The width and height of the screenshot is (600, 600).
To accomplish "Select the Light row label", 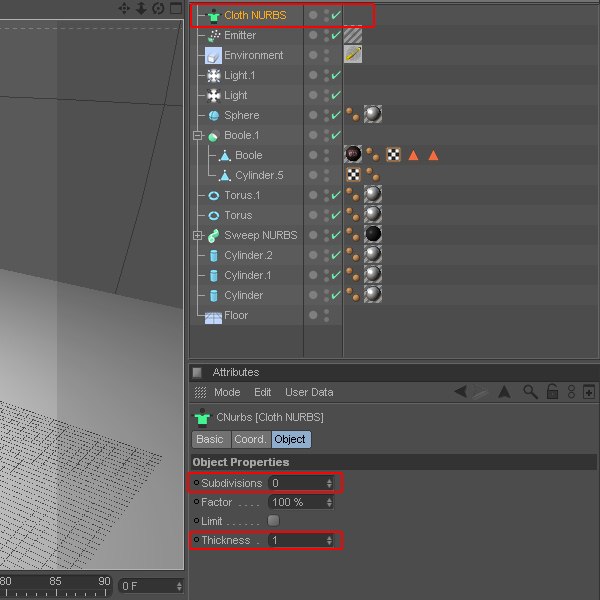I will [235, 95].
